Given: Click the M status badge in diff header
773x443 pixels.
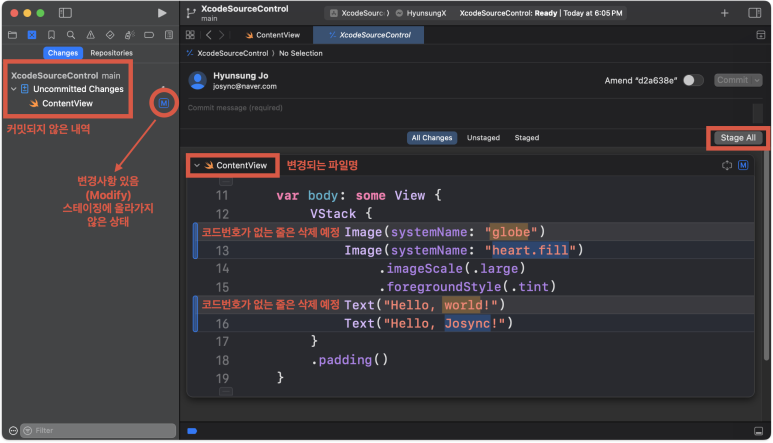Looking at the screenshot, I should click(x=743, y=166).
